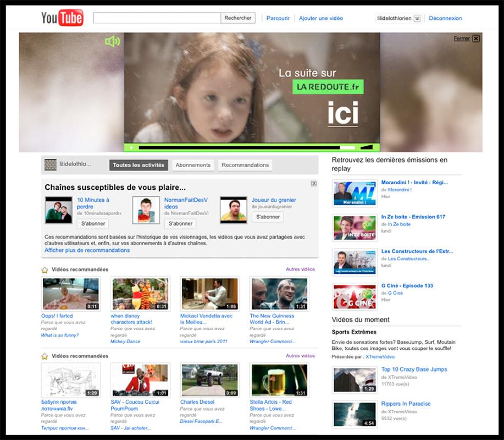Viewport: 504px width, 440px height.
Task: Toggle the green speaker icon on the ad
Action: click(113, 41)
